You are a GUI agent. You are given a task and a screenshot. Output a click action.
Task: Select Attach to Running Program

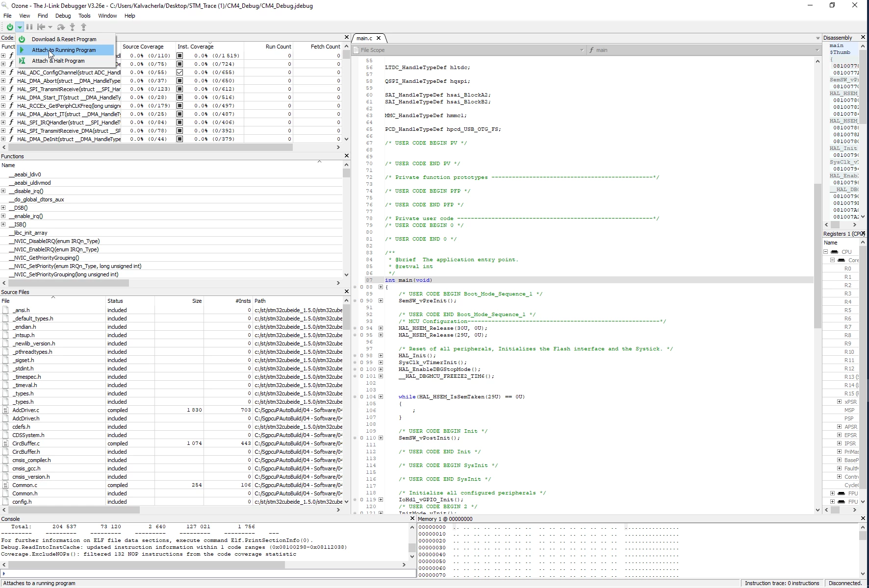click(66, 50)
